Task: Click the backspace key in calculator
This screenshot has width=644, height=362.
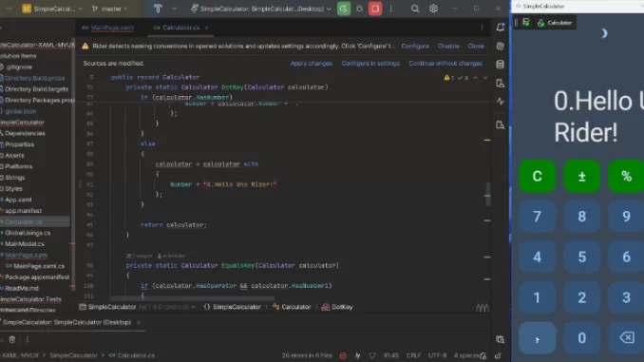Action: click(626, 337)
